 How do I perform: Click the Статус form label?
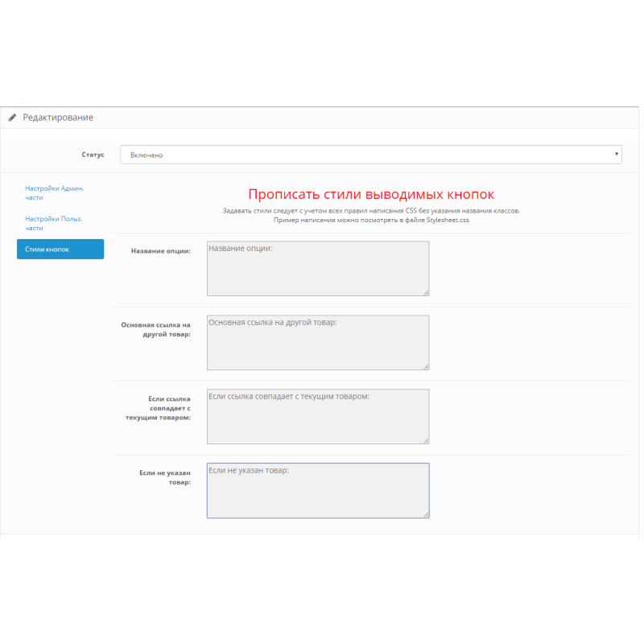click(x=93, y=155)
